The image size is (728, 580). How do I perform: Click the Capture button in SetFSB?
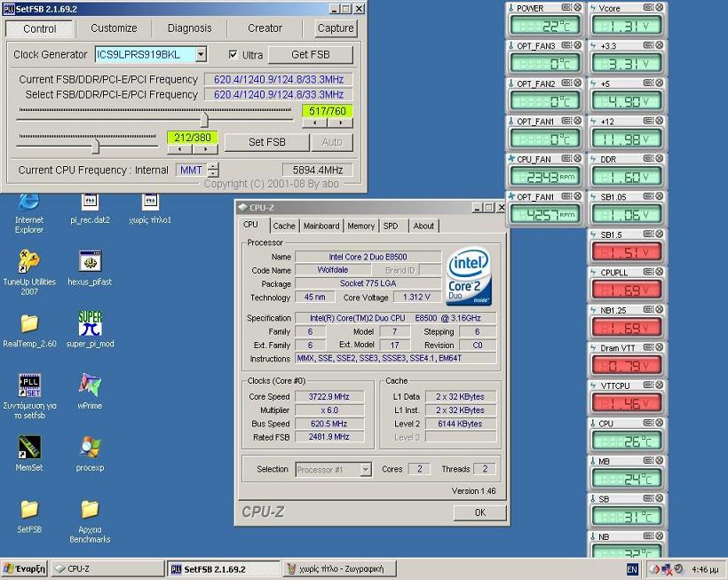click(336, 28)
